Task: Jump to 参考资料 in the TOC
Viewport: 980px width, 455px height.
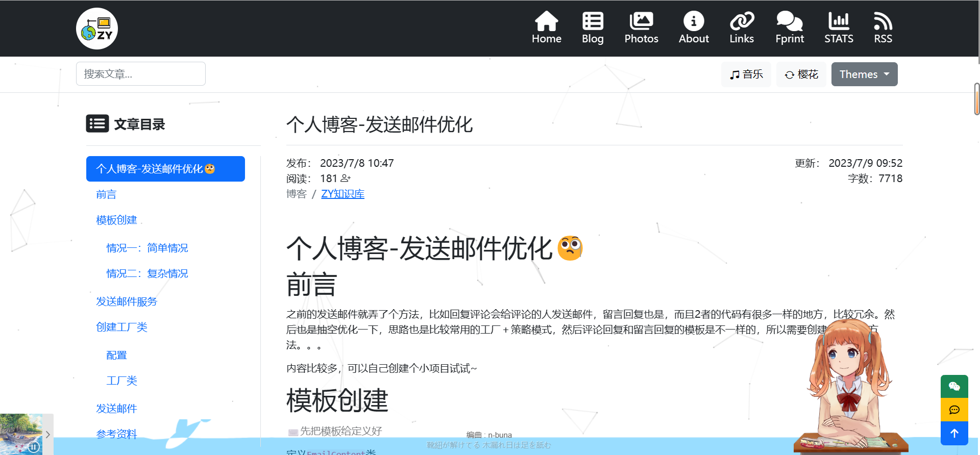Action: 116,434
